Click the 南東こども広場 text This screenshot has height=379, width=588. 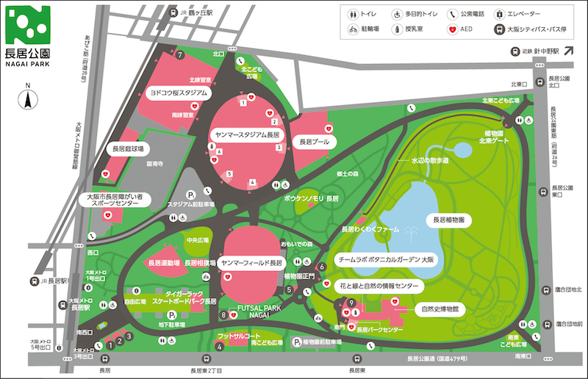tap(513, 341)
